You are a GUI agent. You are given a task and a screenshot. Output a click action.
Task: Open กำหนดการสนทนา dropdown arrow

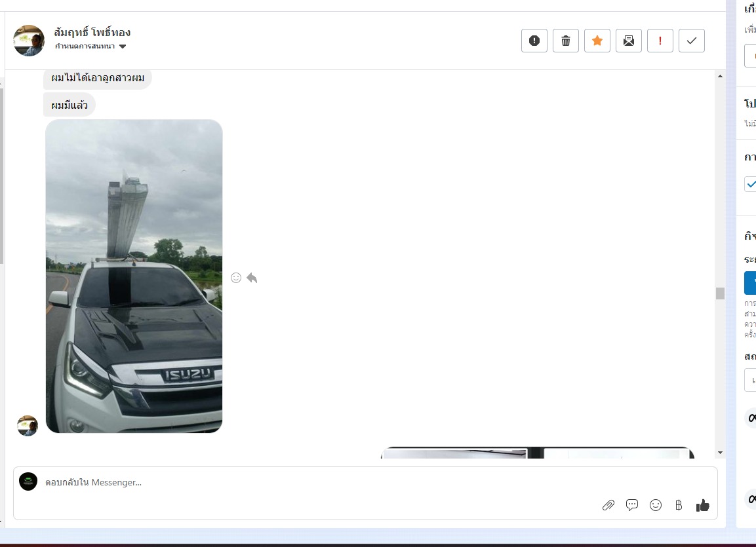(x=123, y=47)
